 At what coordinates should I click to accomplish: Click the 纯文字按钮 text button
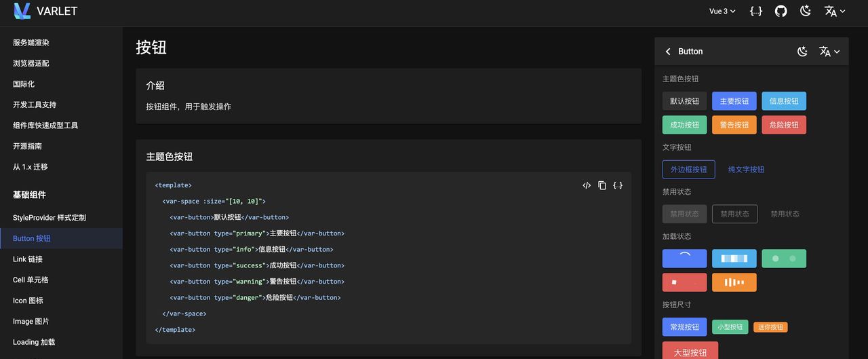coord(746,170)
